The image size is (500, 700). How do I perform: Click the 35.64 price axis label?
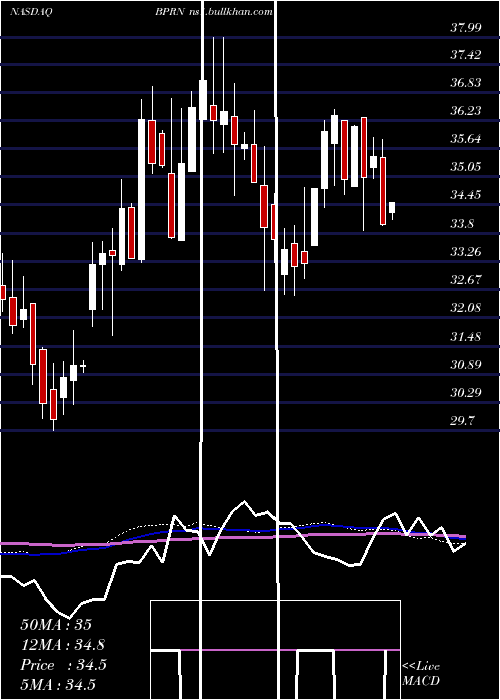466,138
